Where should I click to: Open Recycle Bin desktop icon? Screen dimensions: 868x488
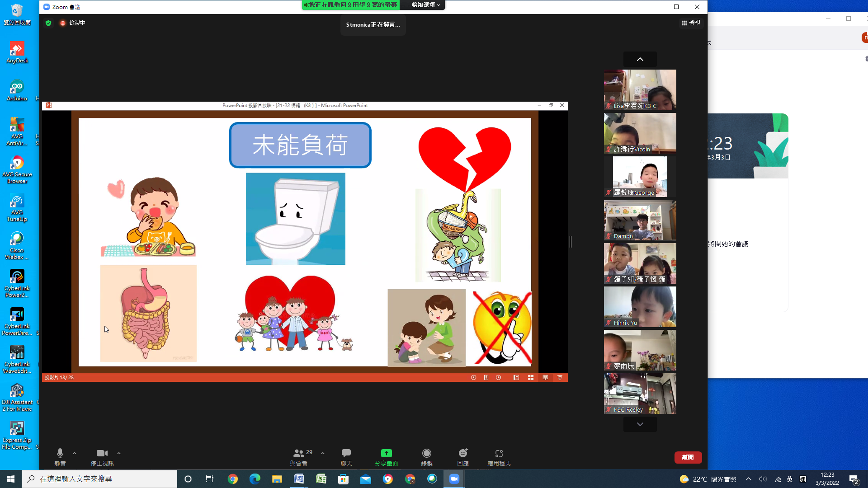click(x=17, y=15)
